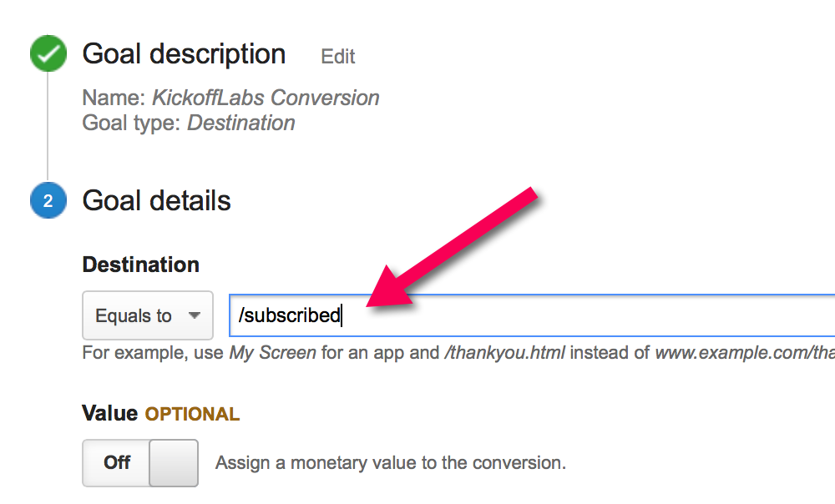The width and height of the screenshot is (835, 504).
Task: Enable monetary value for the conversion
Action: tap(139, 462)
